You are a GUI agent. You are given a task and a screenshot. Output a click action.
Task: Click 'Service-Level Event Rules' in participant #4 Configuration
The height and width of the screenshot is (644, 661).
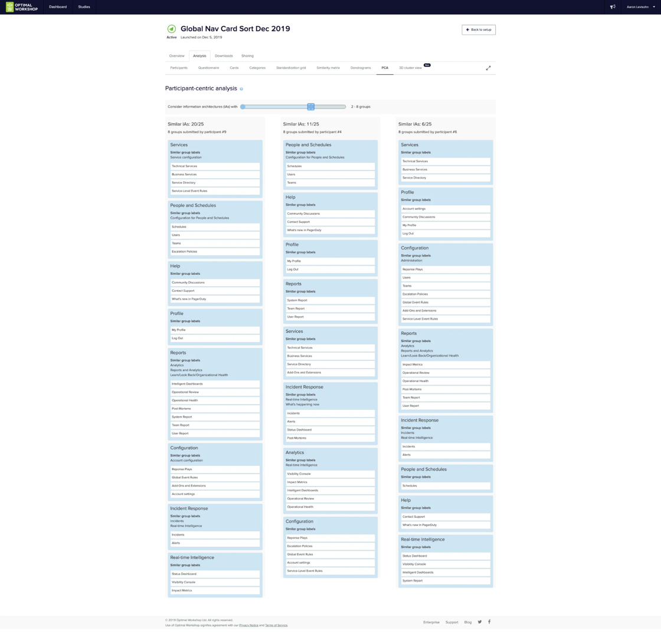[330, 571]
